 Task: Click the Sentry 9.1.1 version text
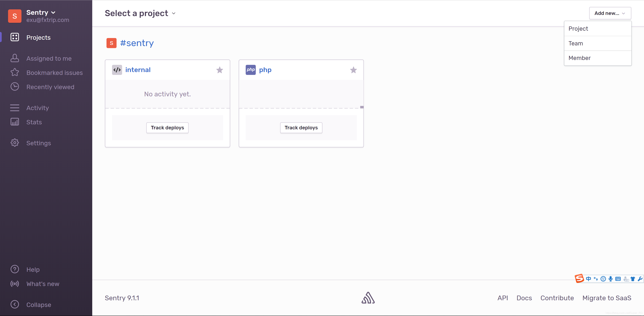click(122, 298)
